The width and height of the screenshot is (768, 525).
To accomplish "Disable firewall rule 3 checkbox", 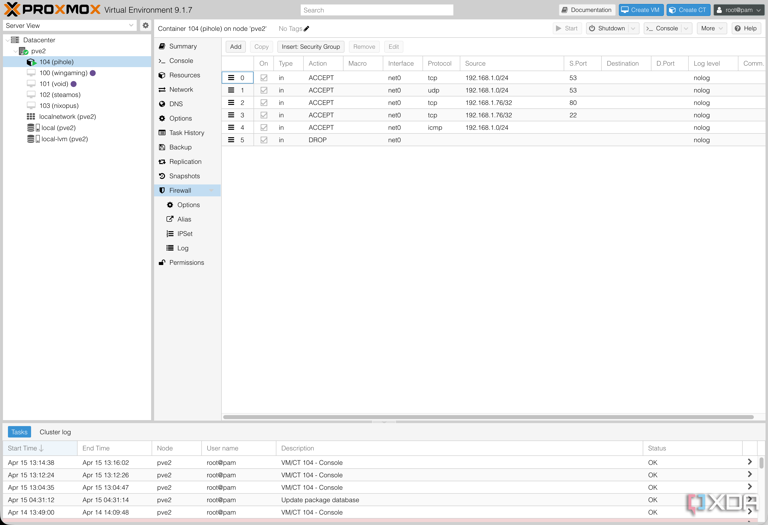I will pos(264,115).
